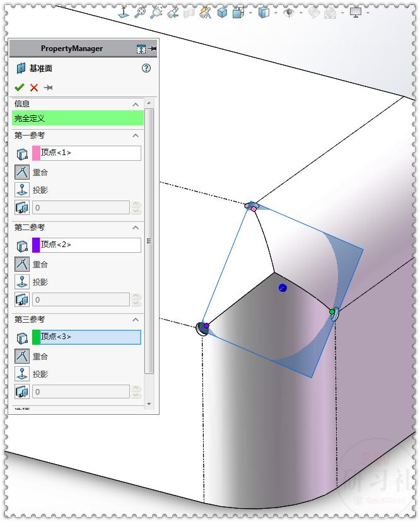The image size is (420, 522).
Task: Click the Hide/Show Items eye icon
Action: (x=288, y=13)
